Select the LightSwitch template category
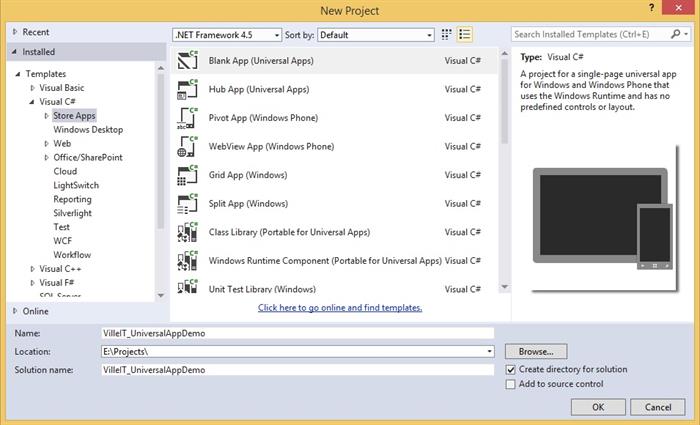 tap(76, 185)
